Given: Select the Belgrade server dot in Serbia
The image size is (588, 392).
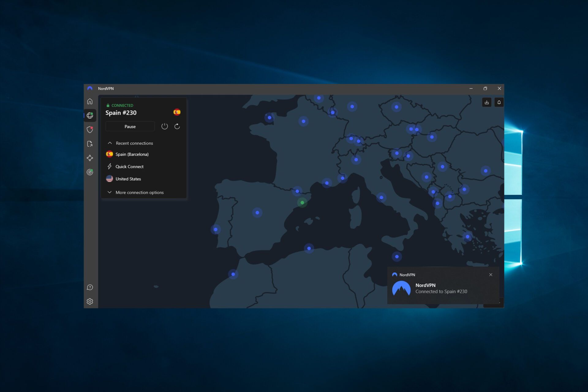Looking at the screenshot, I should (443, 167).
